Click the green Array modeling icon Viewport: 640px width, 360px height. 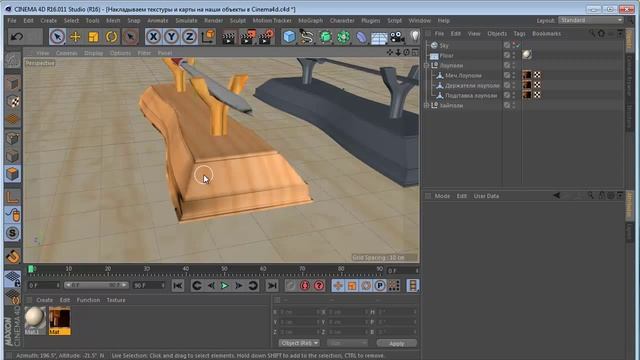tap(343, 37)
